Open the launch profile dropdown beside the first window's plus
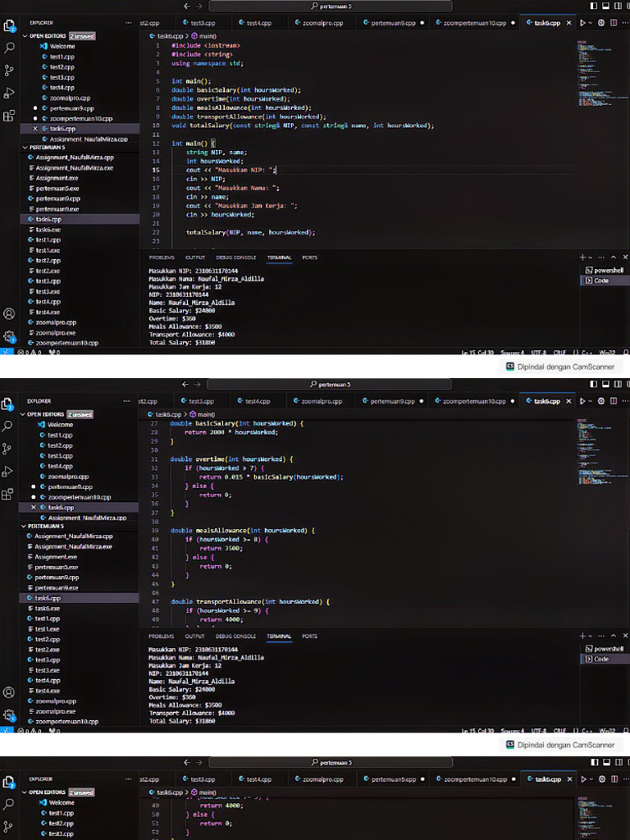The height and width of the screenshot is (840, 630). (591, 258)
